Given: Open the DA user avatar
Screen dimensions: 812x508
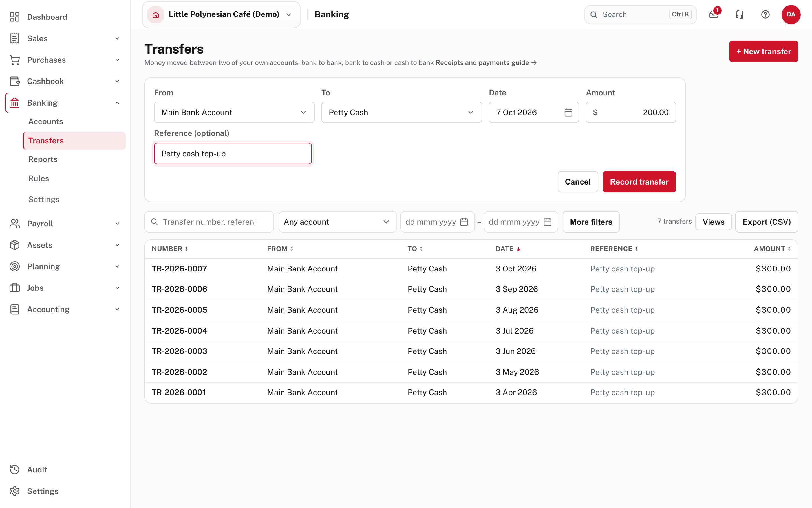Looking at the screenshot, I should pyautogui.click(x=791, y=14).
